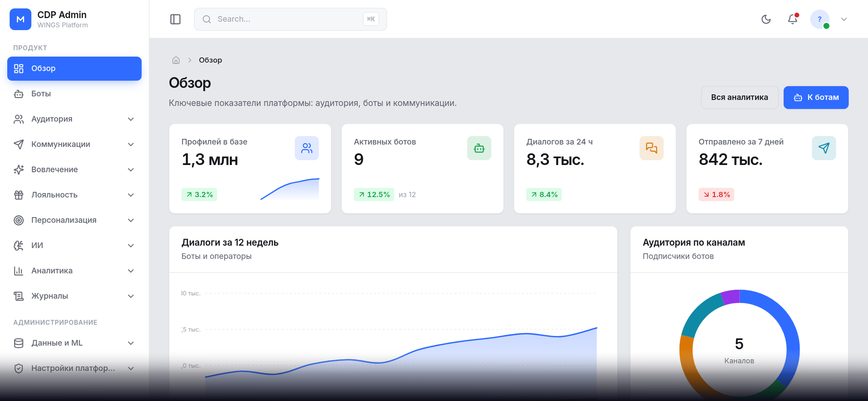Click the Данные и ML database icon
The image size is (868, 401).
[x=18, y=343]
